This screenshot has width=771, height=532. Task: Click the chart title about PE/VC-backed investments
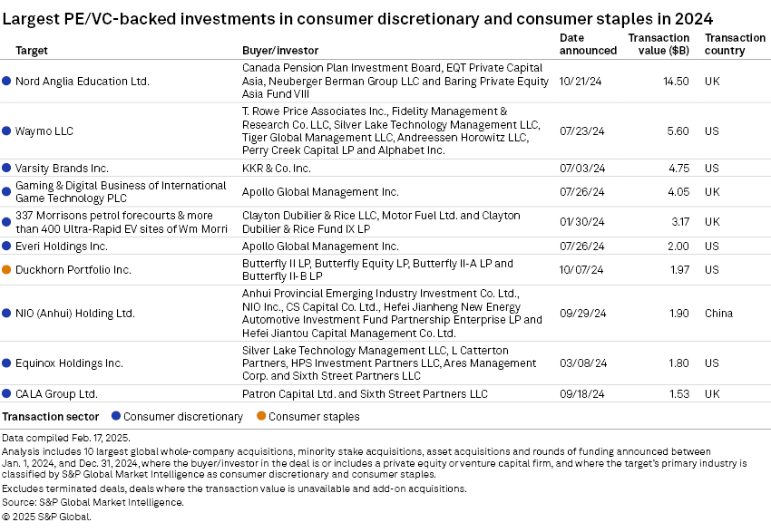click(x=357, y=18)
